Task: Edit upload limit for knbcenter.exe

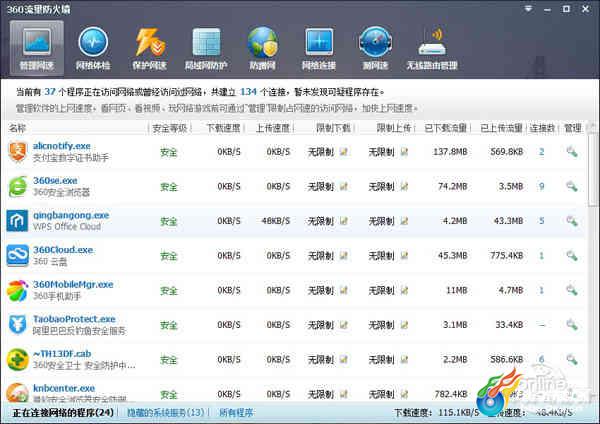Action: pyautogui.click(x=404, y=394)
